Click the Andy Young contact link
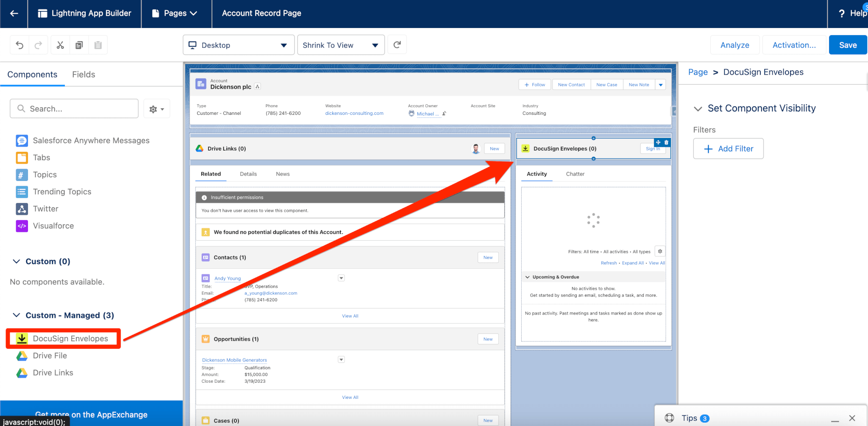This screenshot has height=426, width=868. tap(227, 278)
